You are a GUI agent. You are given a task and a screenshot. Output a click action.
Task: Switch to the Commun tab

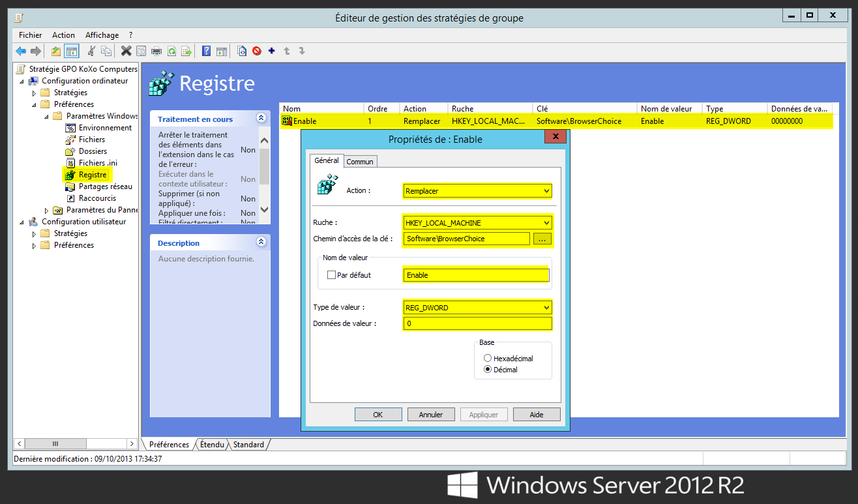[360, 162]
